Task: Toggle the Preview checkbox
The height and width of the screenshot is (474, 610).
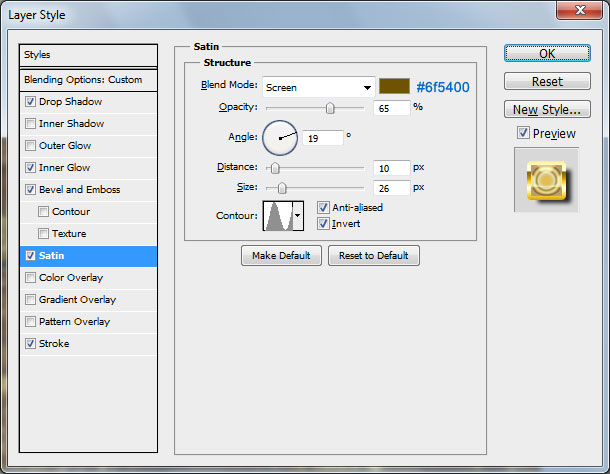Action: click(523, 133)
